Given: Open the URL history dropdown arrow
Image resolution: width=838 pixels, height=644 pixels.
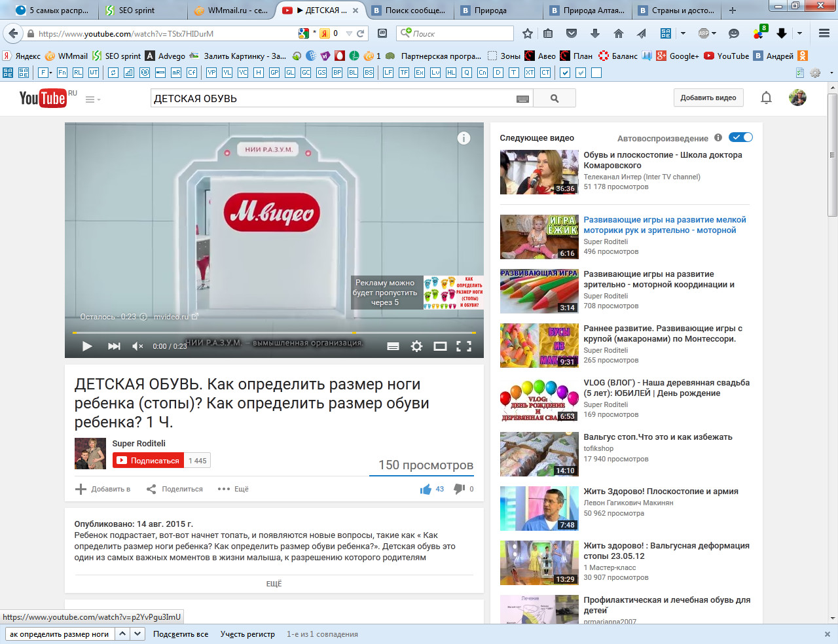Looking at the screenshot, I should pyautogui.click(x=349, y=33).
